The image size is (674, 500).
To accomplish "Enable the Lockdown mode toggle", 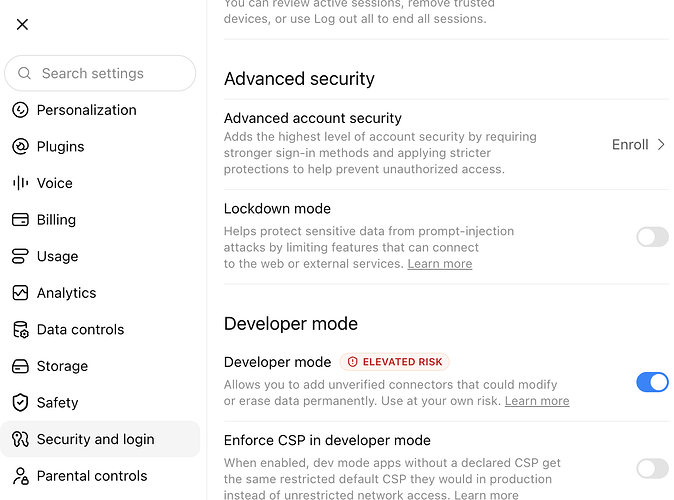I will tap(653, 237).
